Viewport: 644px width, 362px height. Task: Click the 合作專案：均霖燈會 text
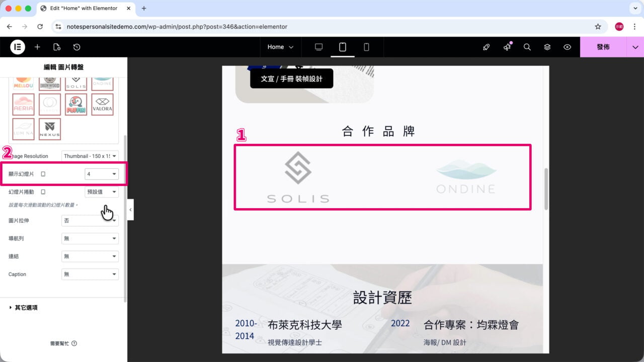coord(471,324)
